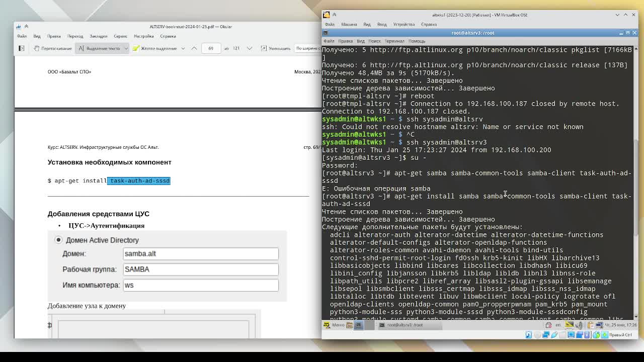Screen dimensions: 644x362
Task: Open the По ширине zoom mode combo box
Action: pos(308,48)
